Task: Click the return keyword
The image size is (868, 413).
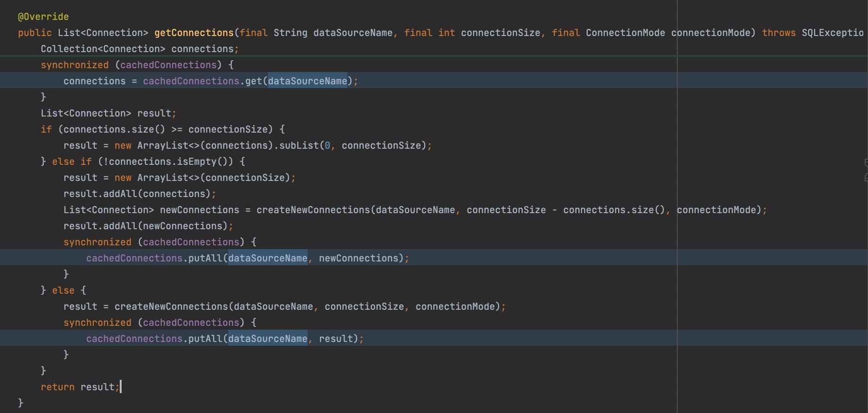Action: [57, 387]
